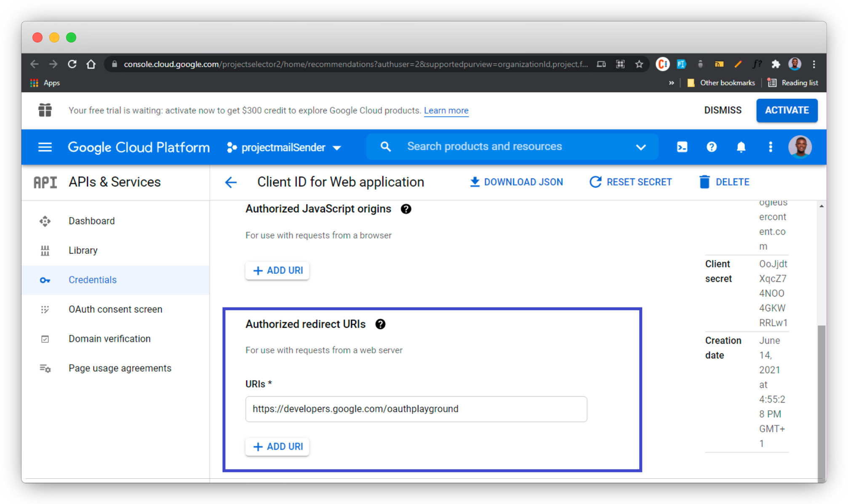Viewport: 848px width, 504px height.
Task: Open the notifications bell
Action: click(x=741, y=147)
